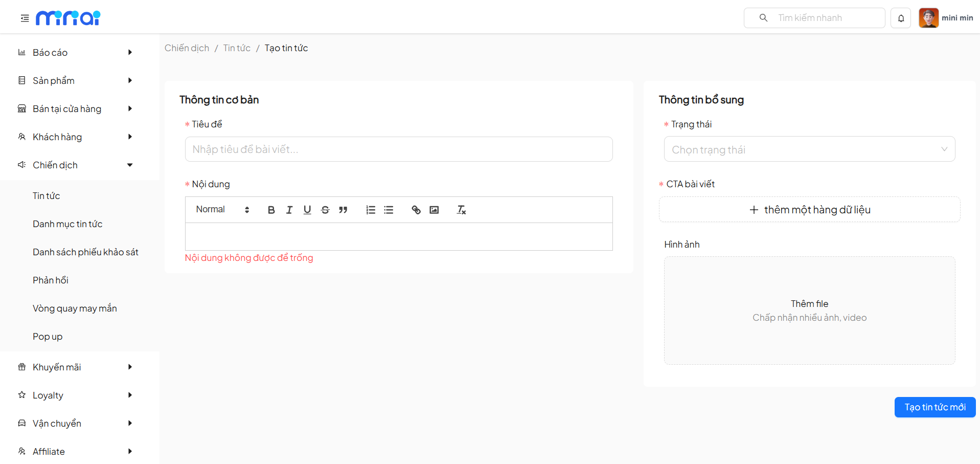Open the notification bell
This screenshot has height=464, width=980.
901,18
